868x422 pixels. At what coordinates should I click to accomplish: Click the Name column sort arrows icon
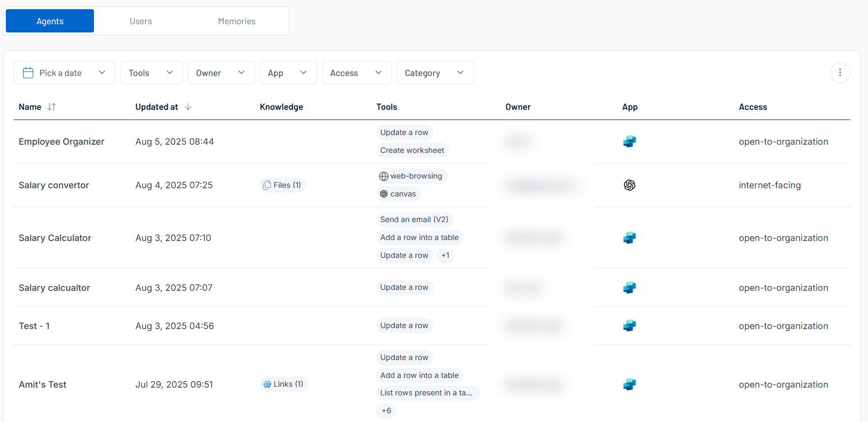click(x=51, y=107)
